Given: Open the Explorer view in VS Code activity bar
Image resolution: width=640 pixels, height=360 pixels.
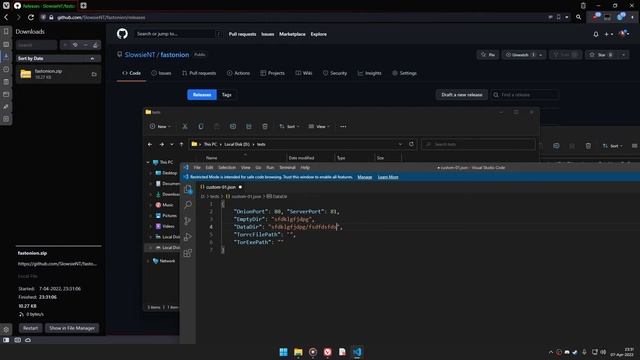Looking at the screenshot, I should [188, 189].
